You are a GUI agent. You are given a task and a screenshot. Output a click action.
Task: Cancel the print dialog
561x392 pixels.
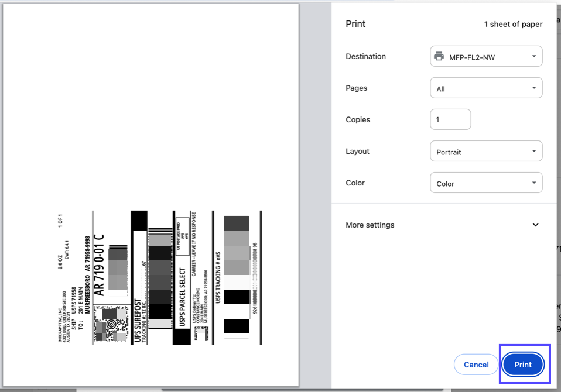tap(476, 364)
